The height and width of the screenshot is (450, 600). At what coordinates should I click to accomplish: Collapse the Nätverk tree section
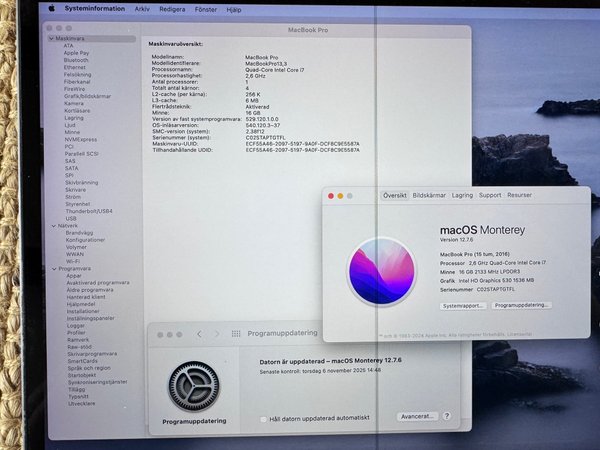click(54, 226)
